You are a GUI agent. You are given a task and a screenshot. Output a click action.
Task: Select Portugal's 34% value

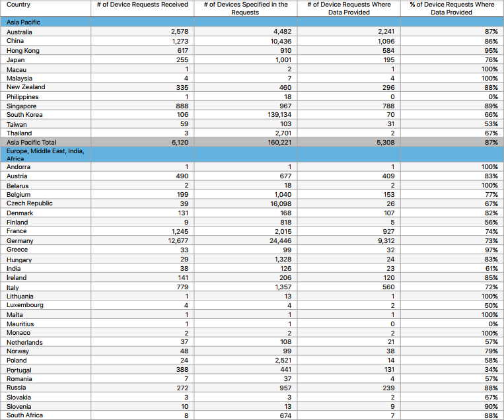point(491,370)
